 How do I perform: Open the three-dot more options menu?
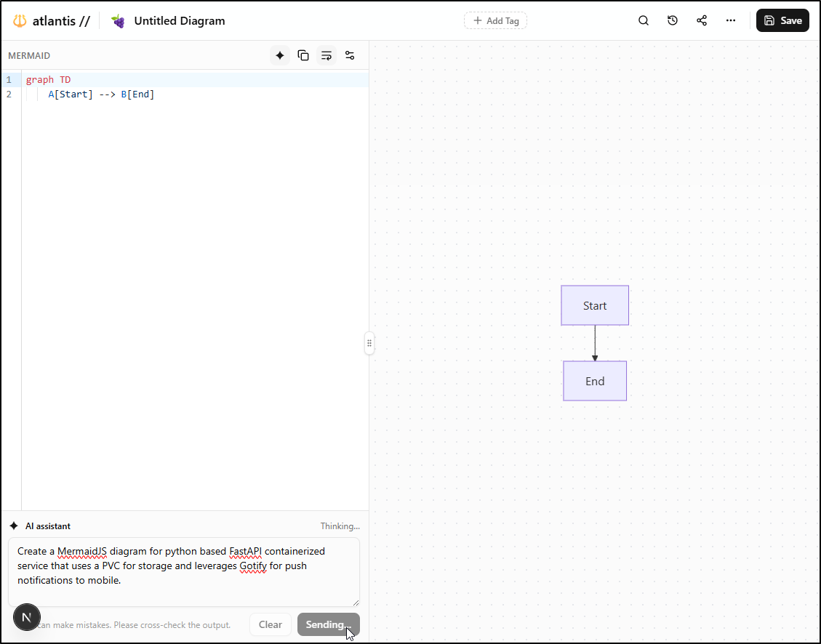tap(731, 20)
